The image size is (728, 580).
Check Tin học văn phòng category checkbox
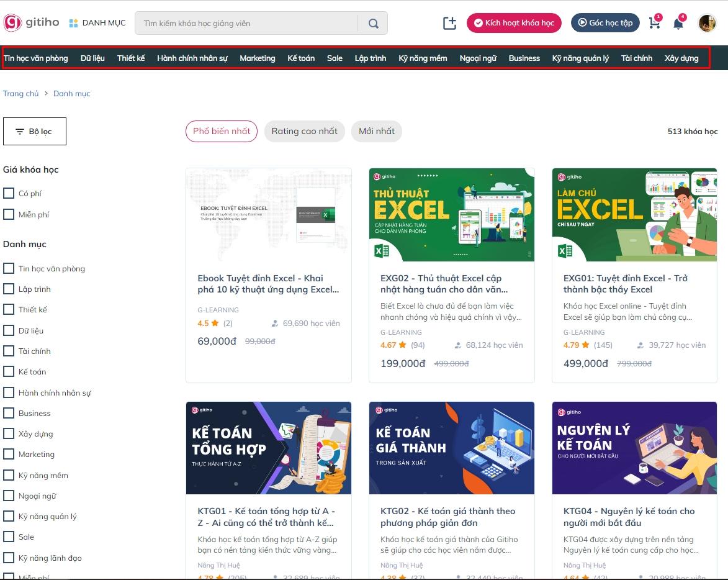(x=9, y=268)
